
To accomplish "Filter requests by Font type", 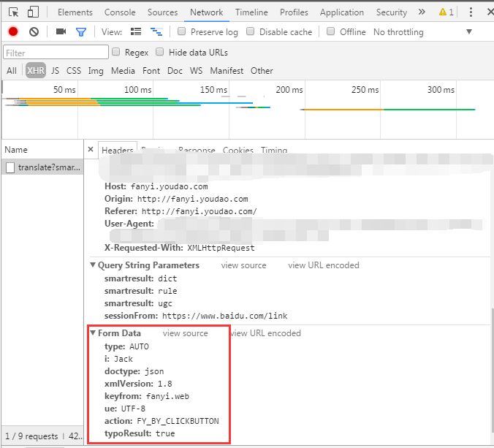I will 151,71.
